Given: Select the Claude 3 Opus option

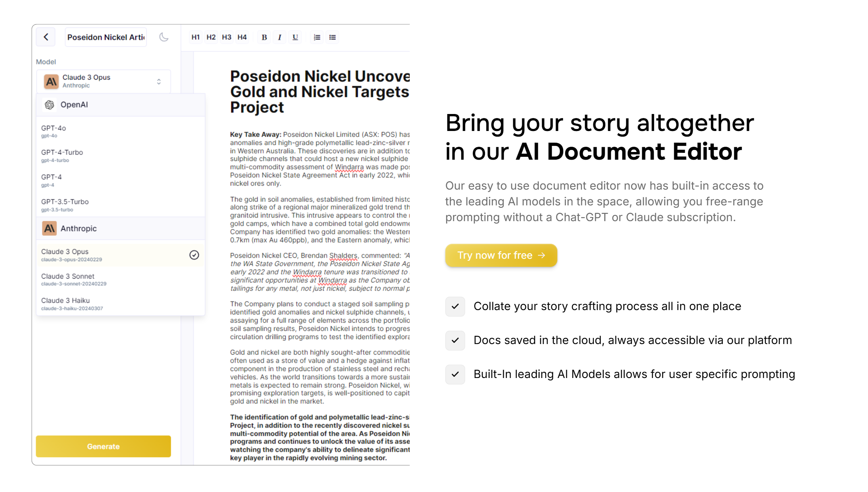Looking at the screenshot, I should tap(121, 255).
